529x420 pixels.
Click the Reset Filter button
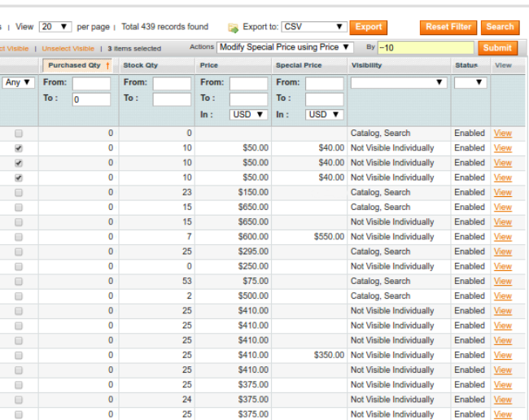click(448, 27)
